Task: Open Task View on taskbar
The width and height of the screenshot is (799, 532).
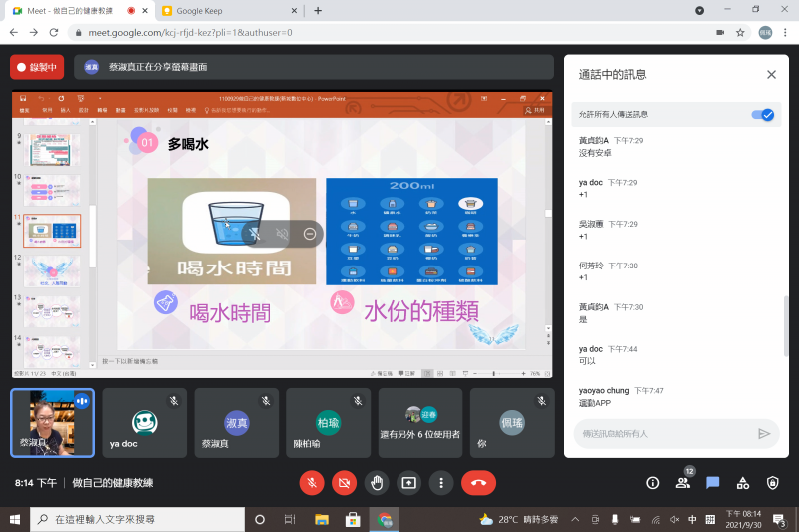Action: coord(290,519)
